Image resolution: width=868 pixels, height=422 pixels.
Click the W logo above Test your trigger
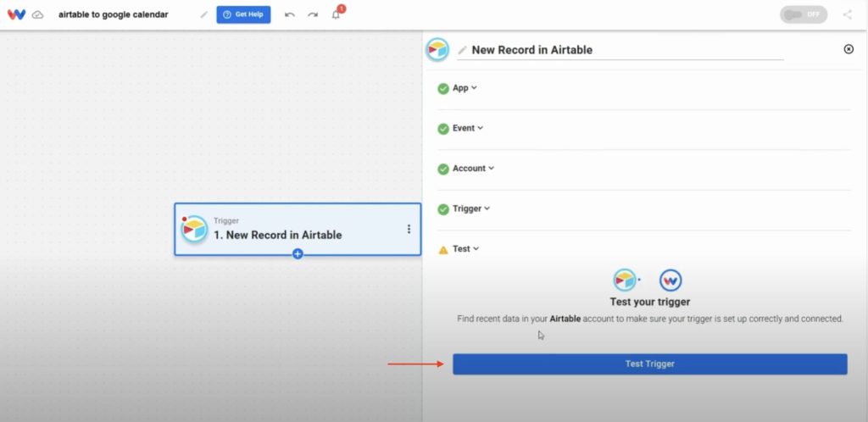(670, 280)
